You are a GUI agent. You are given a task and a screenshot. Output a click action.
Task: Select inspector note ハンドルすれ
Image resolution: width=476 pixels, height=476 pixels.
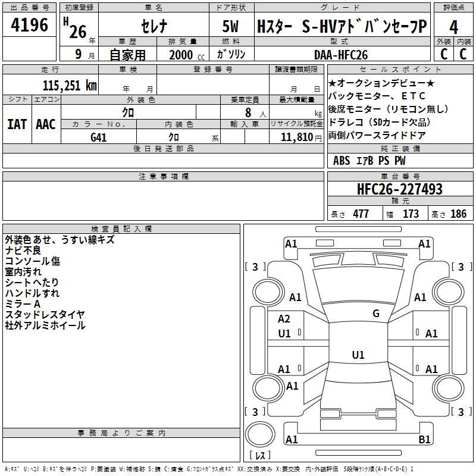tap(32, 293)
